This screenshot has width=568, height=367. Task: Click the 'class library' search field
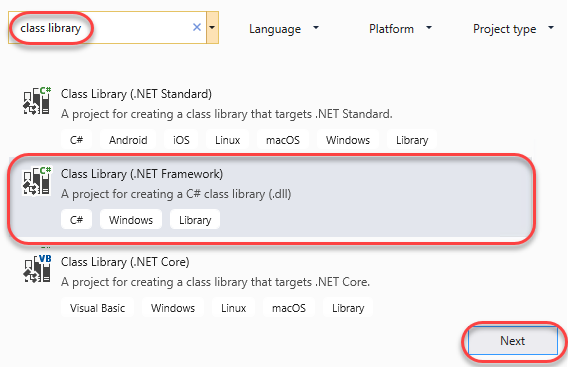click(x=107, y=28)
